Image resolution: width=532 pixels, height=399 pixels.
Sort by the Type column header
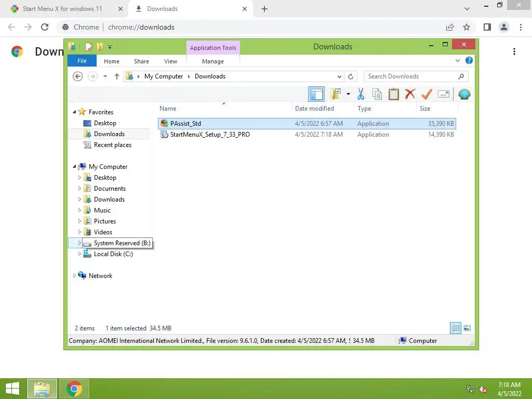(385, 108)
